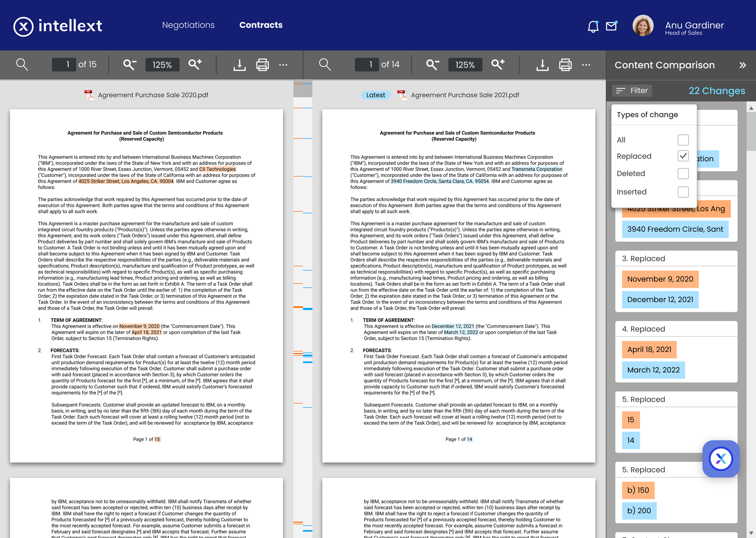Screen dimensions: 756x538
Task: Open zoom level 125% in 2020 viewer
Action: click(162, 64)
